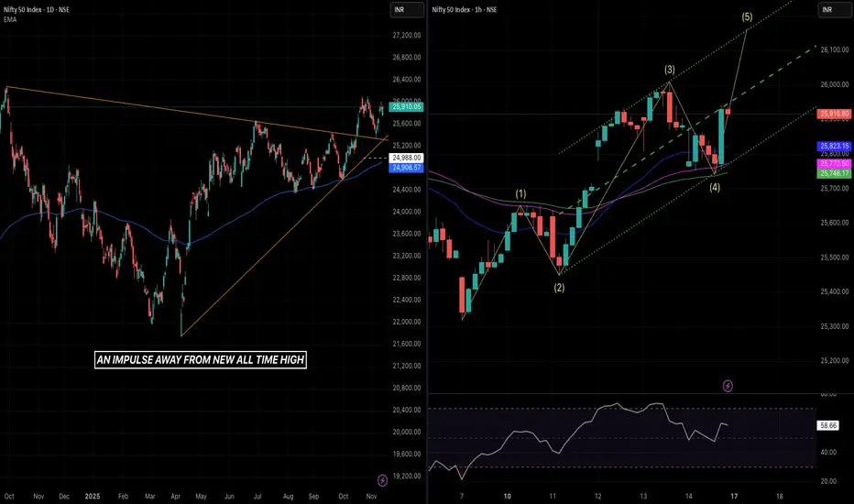Click 20.00 on the RSI scale

(x=828, y=481)
